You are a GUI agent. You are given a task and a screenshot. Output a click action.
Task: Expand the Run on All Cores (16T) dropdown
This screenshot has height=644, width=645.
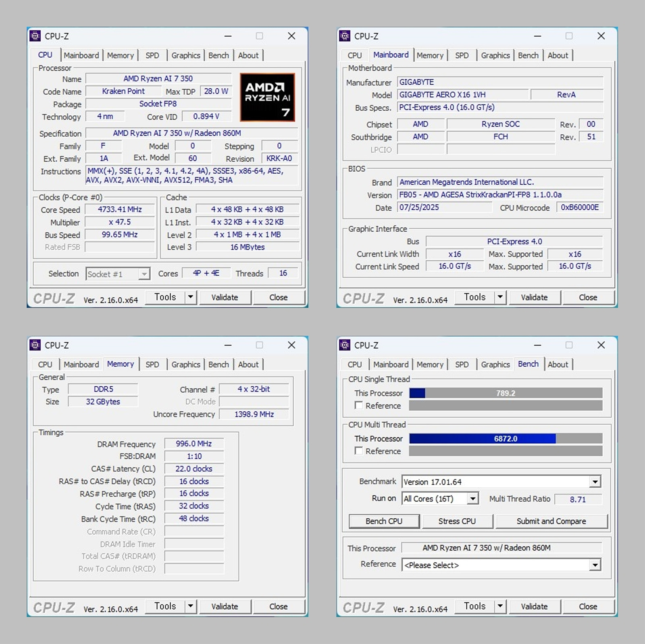473,499
